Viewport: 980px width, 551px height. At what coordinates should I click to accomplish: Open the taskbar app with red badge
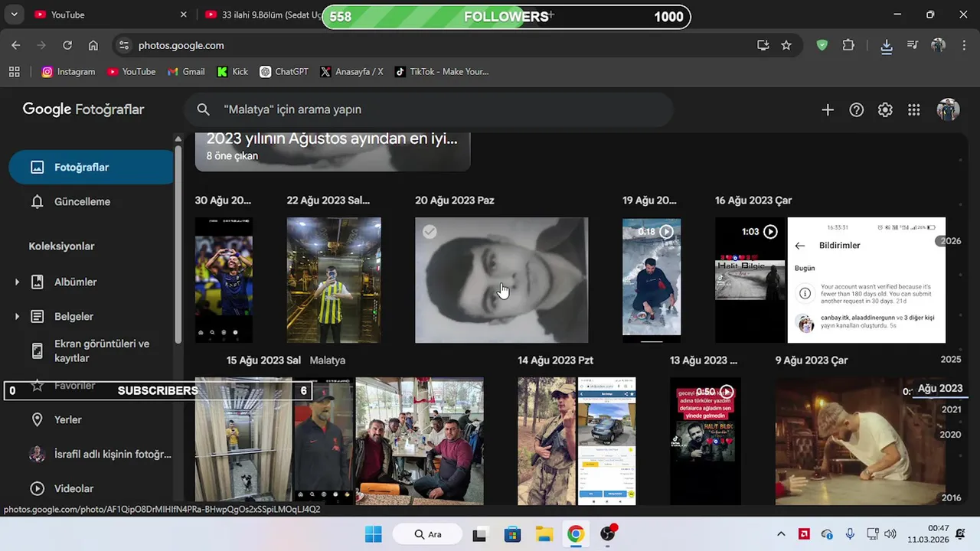click(x=608, y=533)
